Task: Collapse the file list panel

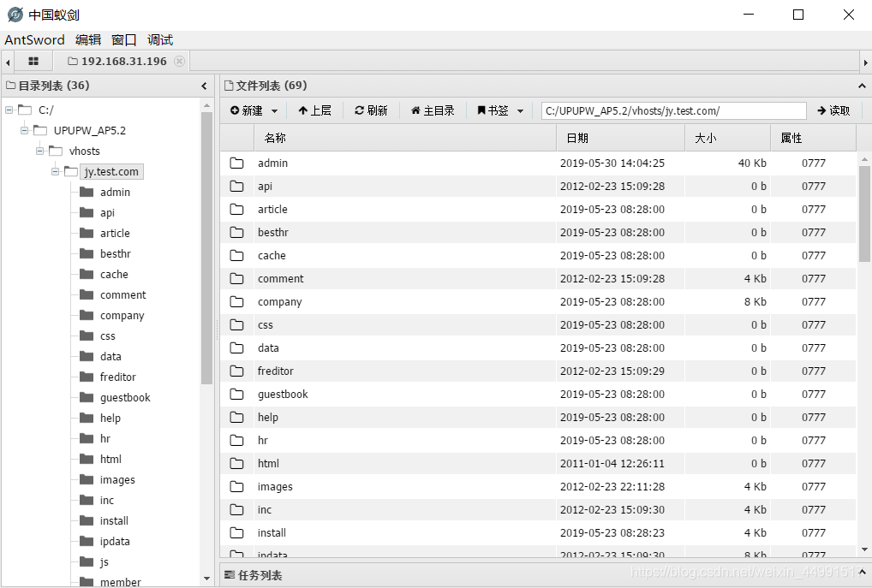Action: click(x=862, y=86)
